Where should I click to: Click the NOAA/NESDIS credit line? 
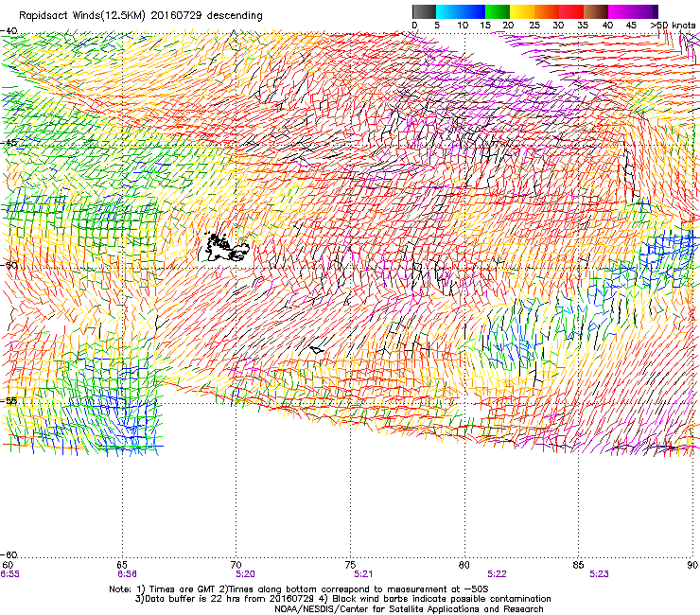(x=409, y=609)
